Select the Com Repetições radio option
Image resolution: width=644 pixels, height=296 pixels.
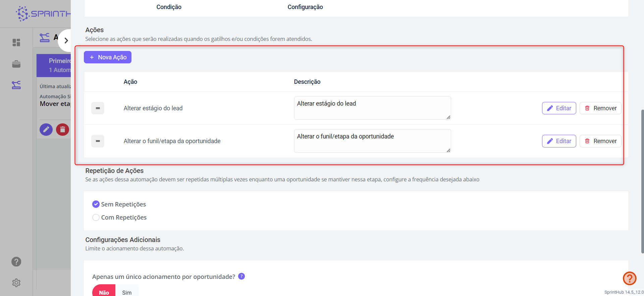tap(96, 218)
